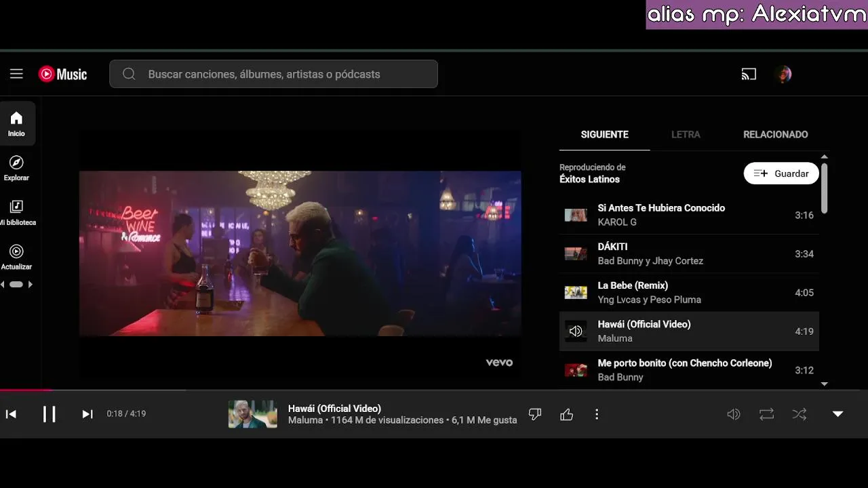This screenshot has width=868, height=488.
Task: Play La Bebe (Remix) from the queue
Action: click(x=689, y=292)
